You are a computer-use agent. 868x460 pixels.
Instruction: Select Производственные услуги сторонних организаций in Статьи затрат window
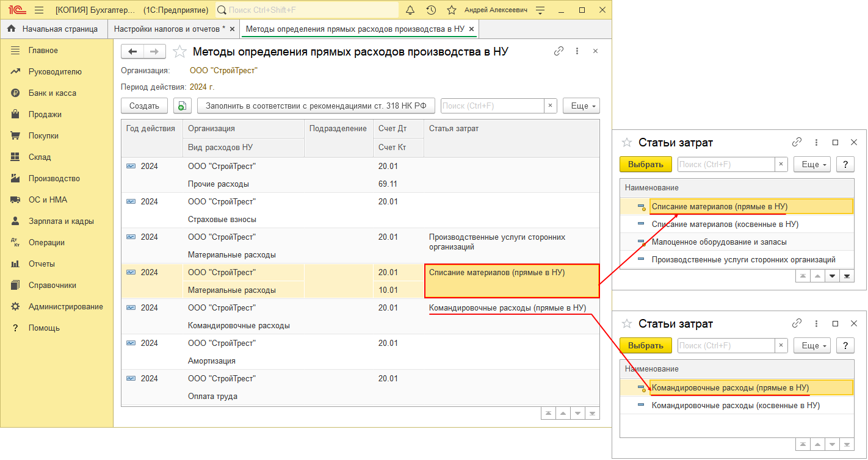(x=737, y=259)
